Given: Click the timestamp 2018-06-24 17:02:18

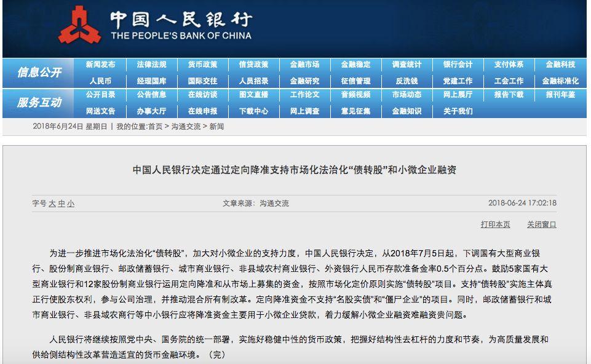Looking at the screenshot, I should click(x=522, y=203).
